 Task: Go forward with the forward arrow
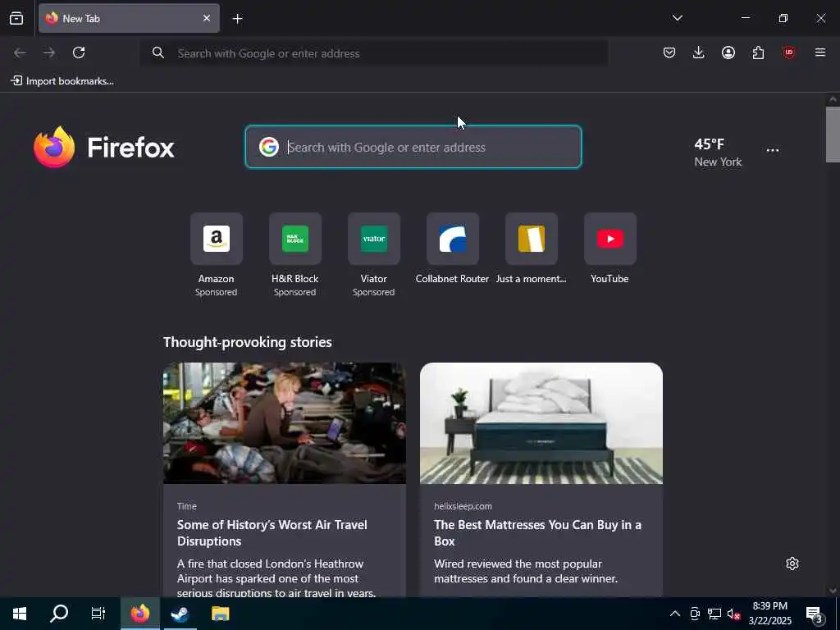click(x=49, y=52)
